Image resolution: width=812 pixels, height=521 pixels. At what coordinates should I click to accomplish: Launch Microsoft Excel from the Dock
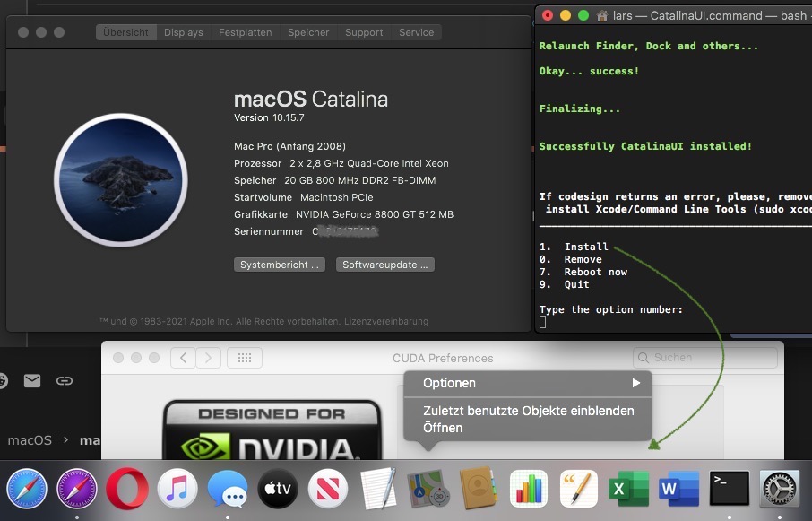pos(628,489)
